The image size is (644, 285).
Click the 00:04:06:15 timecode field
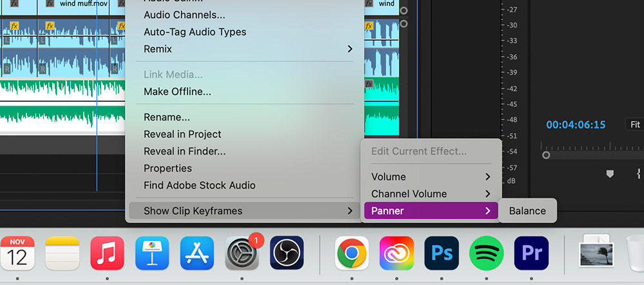(576, 124)
